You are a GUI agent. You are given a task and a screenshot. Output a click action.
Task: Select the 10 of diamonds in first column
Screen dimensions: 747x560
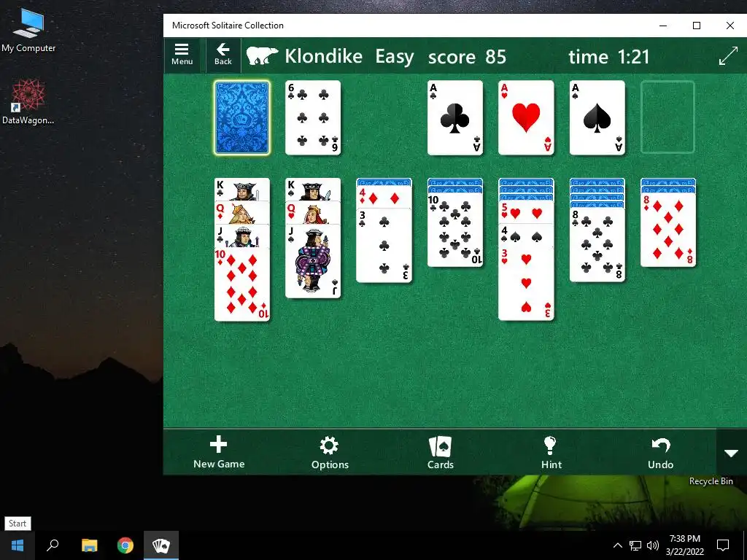242,284
